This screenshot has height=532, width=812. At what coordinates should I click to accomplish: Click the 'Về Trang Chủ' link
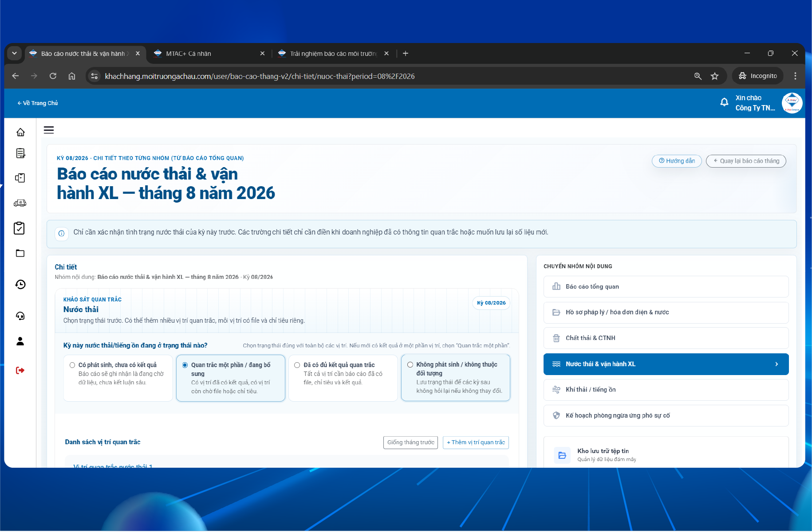[38, 103]
